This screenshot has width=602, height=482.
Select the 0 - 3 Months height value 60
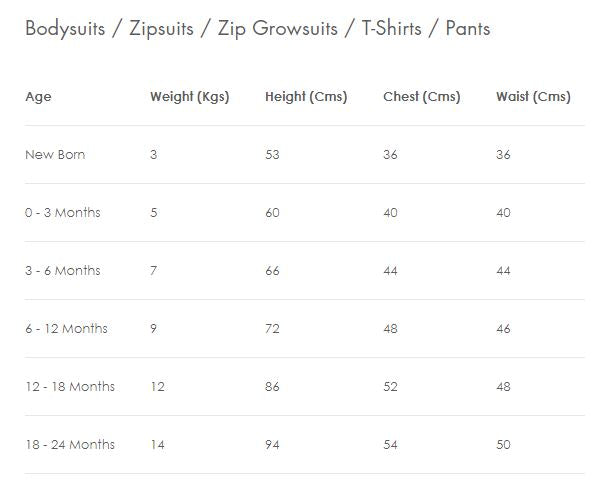click(x=272, y=213)
